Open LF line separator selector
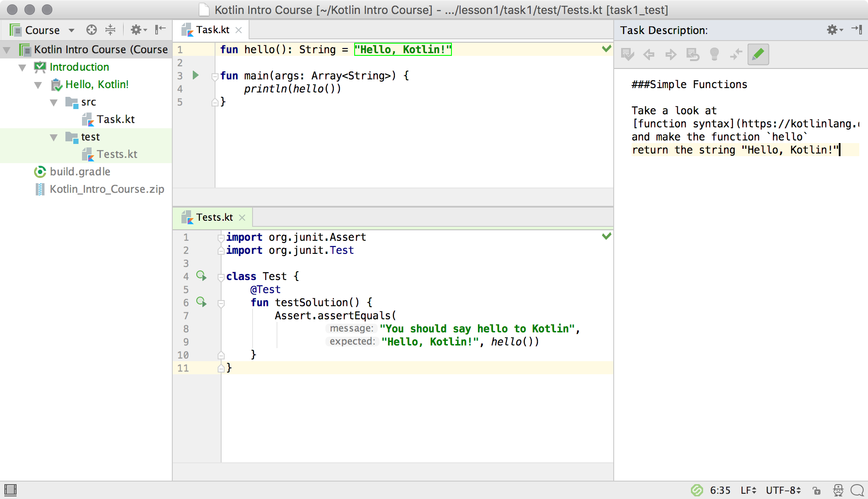The width and height of the screenshot is (868, 499). 748,490
